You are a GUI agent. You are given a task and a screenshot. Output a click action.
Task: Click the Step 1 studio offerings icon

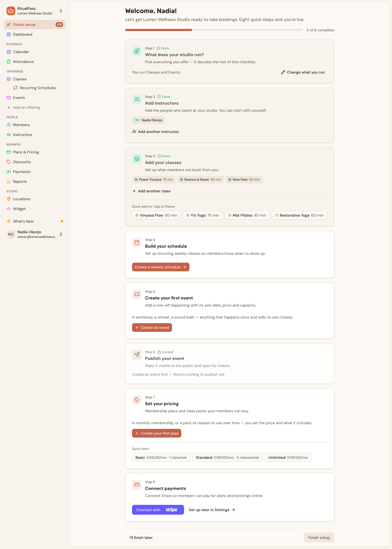coord(137,51)
